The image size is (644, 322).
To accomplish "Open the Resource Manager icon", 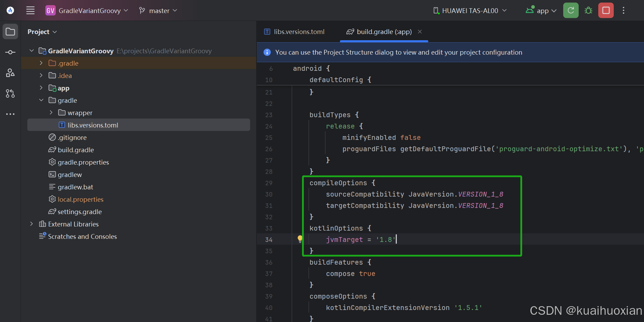I will pos(10,73).
